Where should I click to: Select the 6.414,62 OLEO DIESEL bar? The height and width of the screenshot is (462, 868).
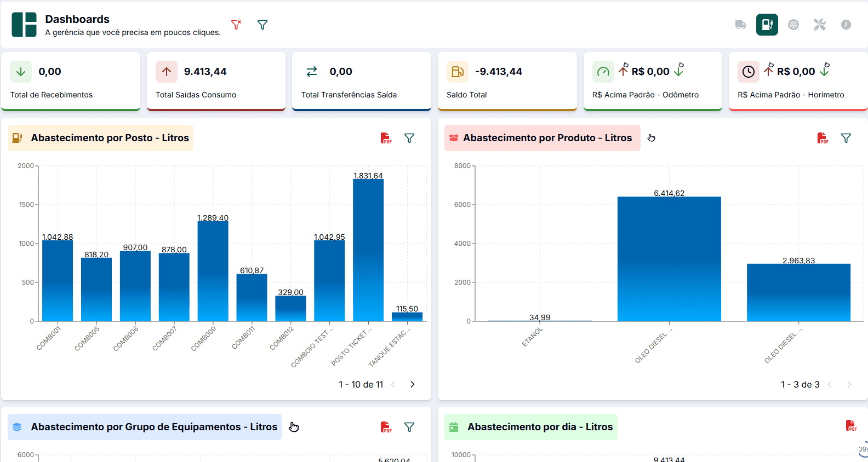[669, 259]
